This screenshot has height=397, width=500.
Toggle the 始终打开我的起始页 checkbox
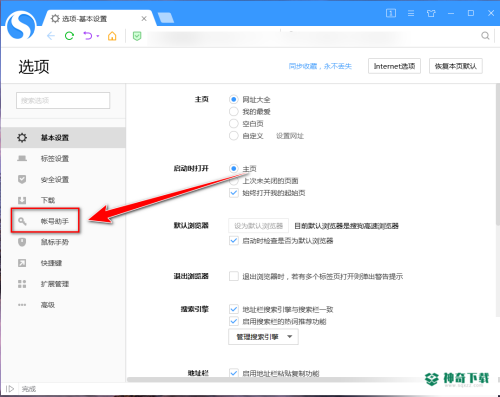(x=234, y=193)
